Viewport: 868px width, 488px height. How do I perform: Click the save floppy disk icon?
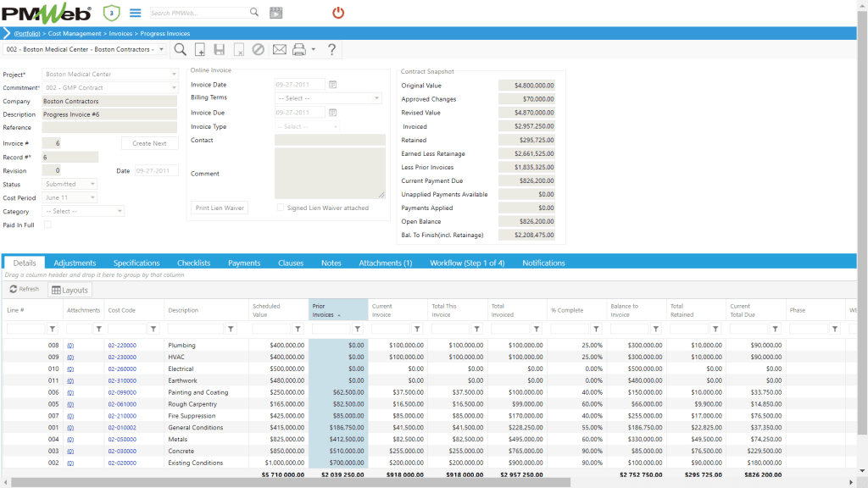220,50
